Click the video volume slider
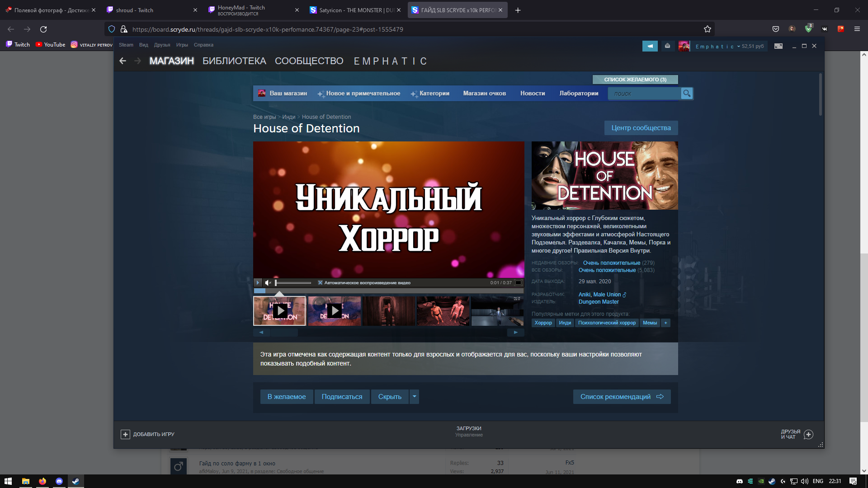Viewport: 868px width, 488px height. [x=293, y=283]
